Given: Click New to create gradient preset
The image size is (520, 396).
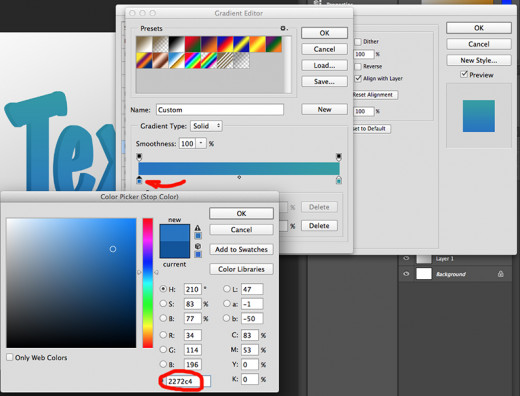Looking at the screenshot, I should (324, 109).
